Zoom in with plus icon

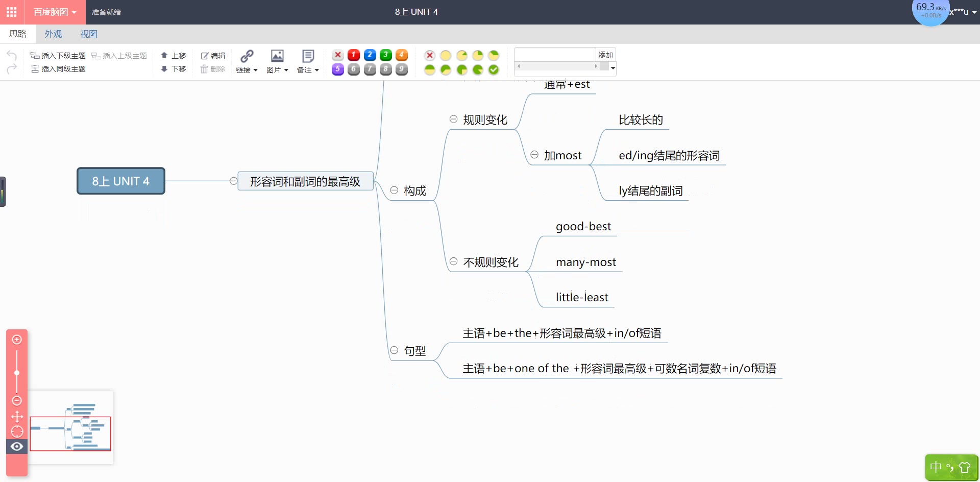pos(17,340)
